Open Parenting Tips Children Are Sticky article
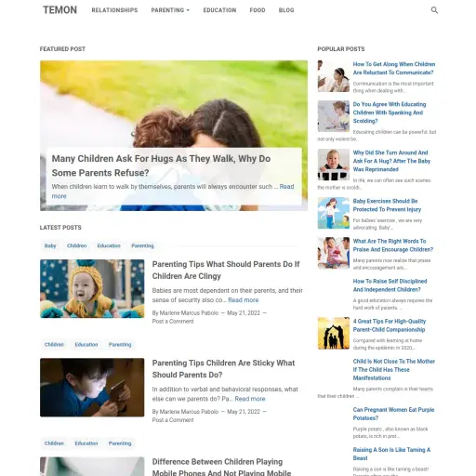476x476 pixels. pyautogui.click(x=223, y=369)
